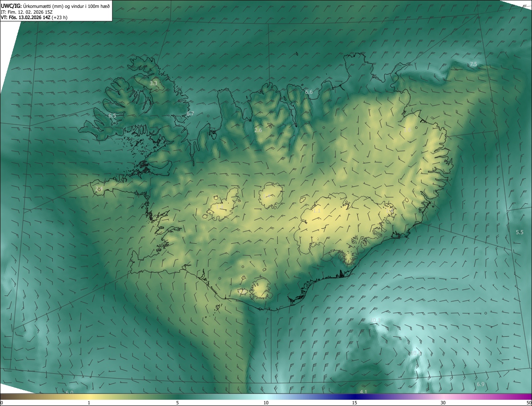Image resolution: width=532 pixels, height=406 pixels.
Task: Click the 10 tick on the color scale
Action: (266, 403)
